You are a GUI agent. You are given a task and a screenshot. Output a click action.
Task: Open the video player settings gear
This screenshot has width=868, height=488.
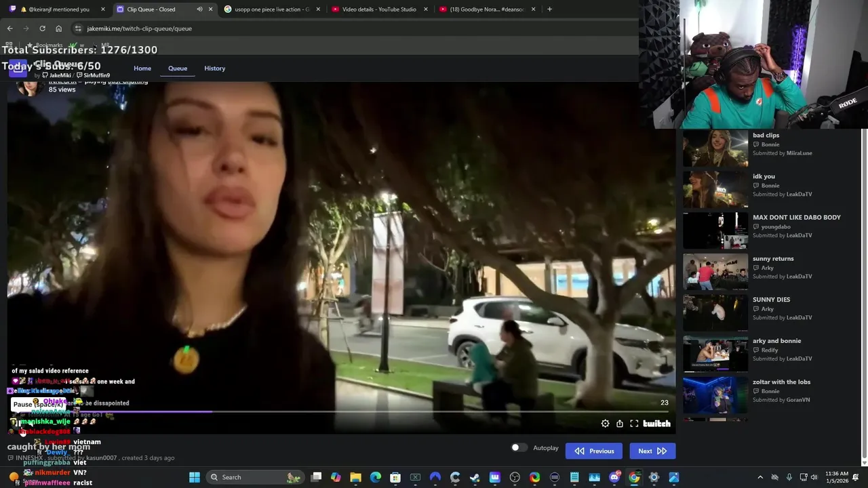pos(605,424)
